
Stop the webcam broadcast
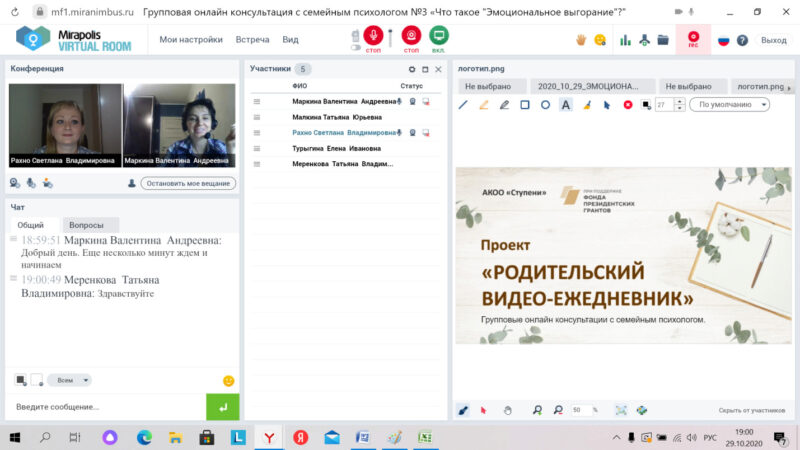(x=411, y=36)
